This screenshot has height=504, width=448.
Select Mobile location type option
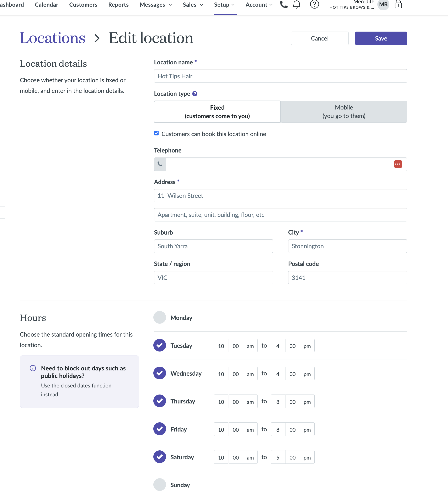click(344, 112)
